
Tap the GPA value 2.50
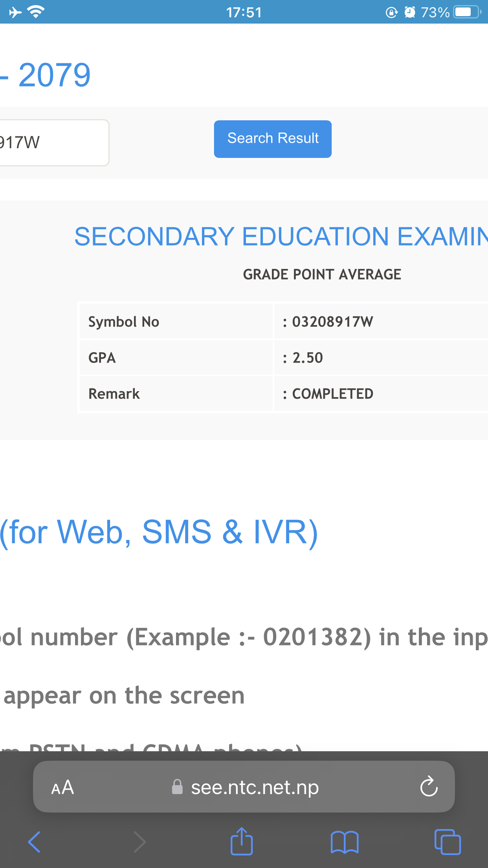click(x=308, y=358)
